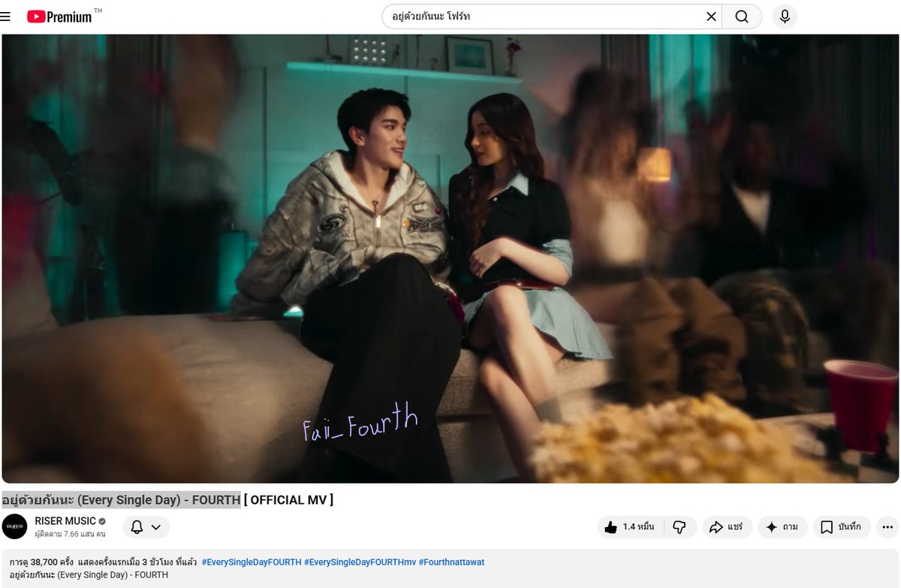Open hashtag #EverySingleDayFOURTH

(x=252, y=562)
